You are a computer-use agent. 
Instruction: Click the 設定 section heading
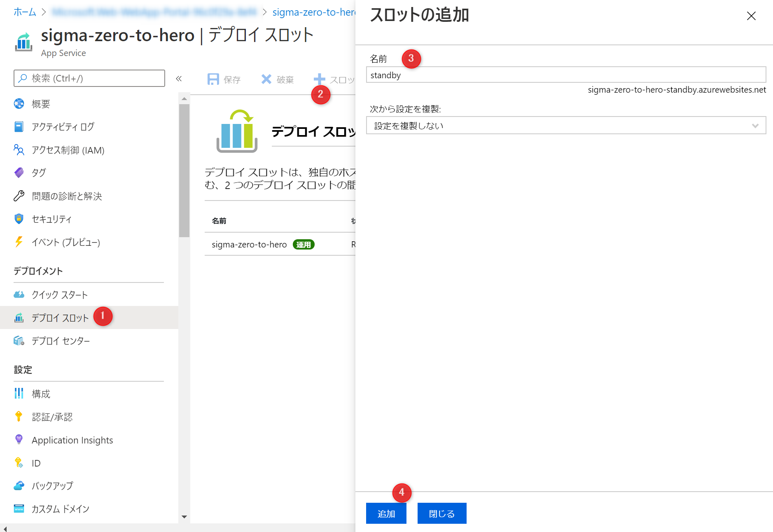click(x=23, y=370)
